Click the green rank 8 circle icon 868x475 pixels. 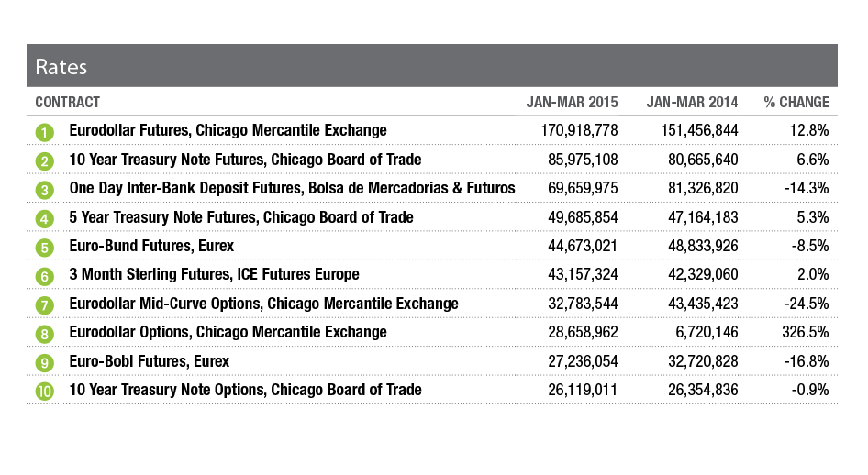(44, 333)
